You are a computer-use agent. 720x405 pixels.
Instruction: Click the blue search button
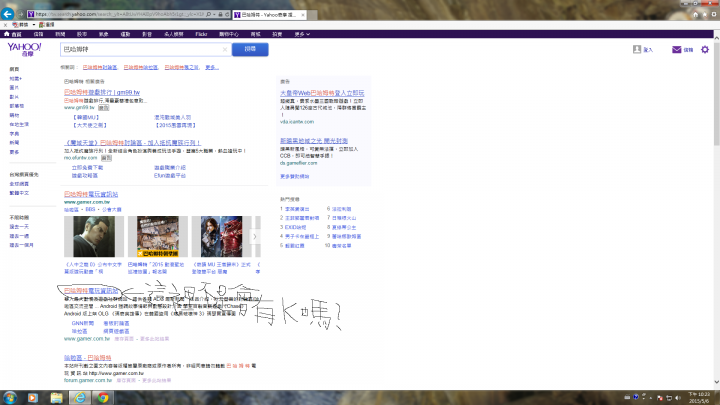[x=250, y=49]
